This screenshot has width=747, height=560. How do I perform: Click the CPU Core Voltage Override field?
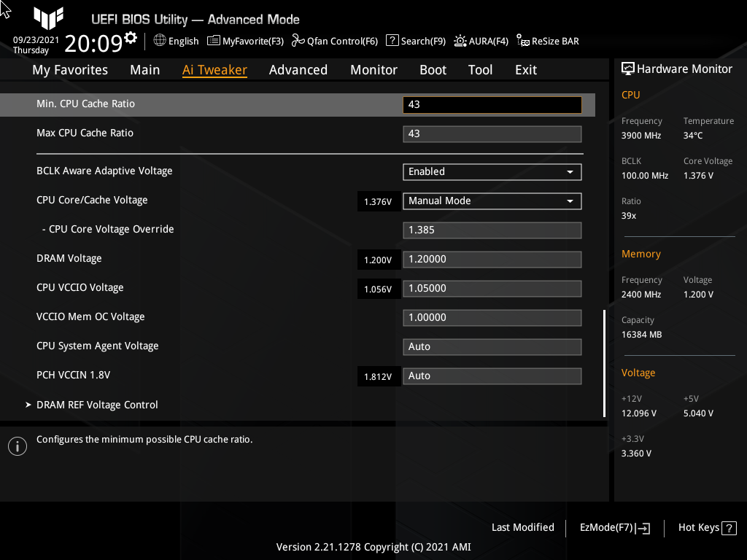[492, 230]
